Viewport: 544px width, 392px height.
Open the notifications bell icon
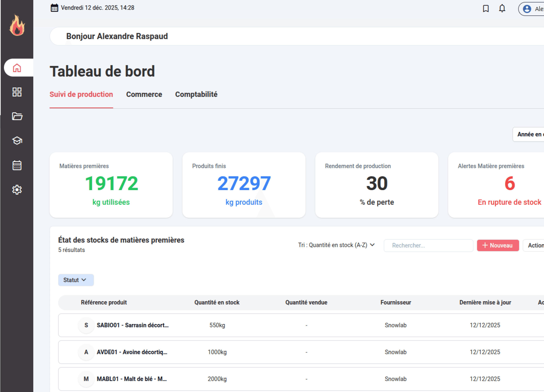502,9
